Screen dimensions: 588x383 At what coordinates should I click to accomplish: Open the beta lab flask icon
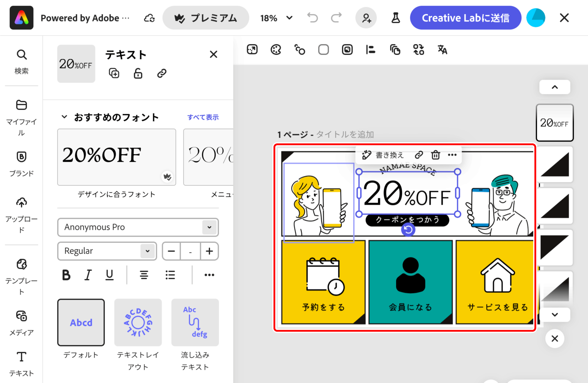tap(395, 18)
